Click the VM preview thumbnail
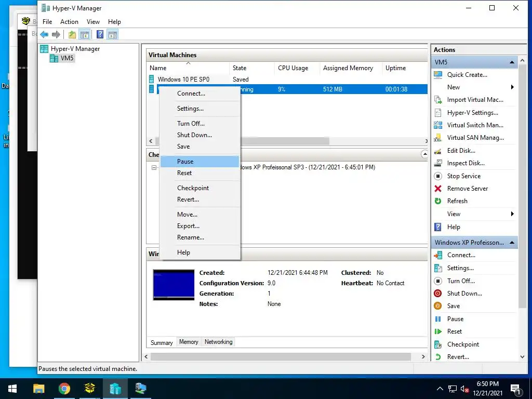This screenshot has height=399, width=532. (x=174, y=285)
